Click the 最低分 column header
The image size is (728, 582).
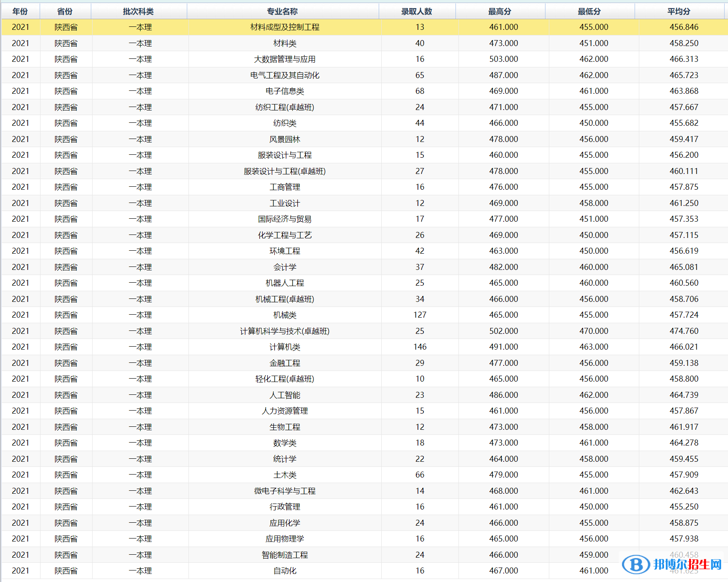590,12
